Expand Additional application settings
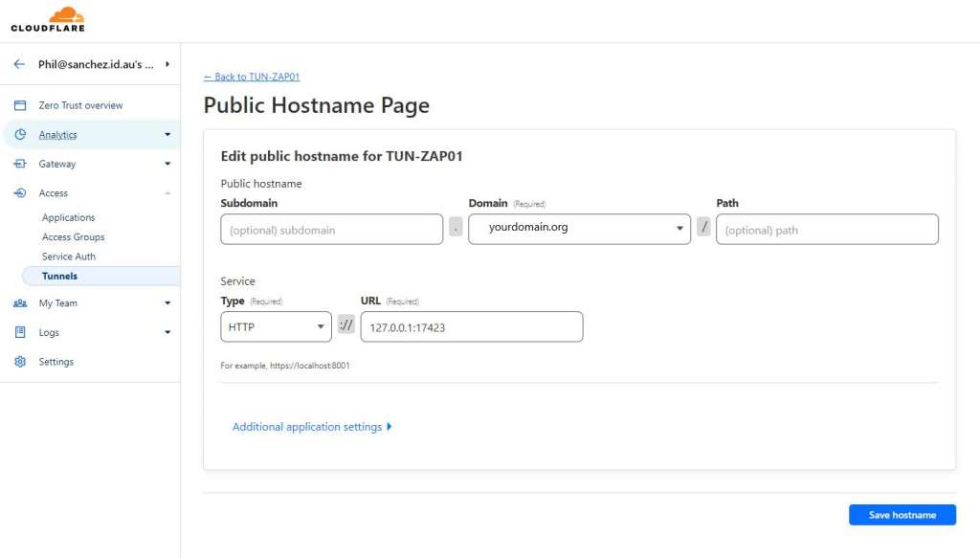This screenshot has width=980, height=558. coord(312,427)
